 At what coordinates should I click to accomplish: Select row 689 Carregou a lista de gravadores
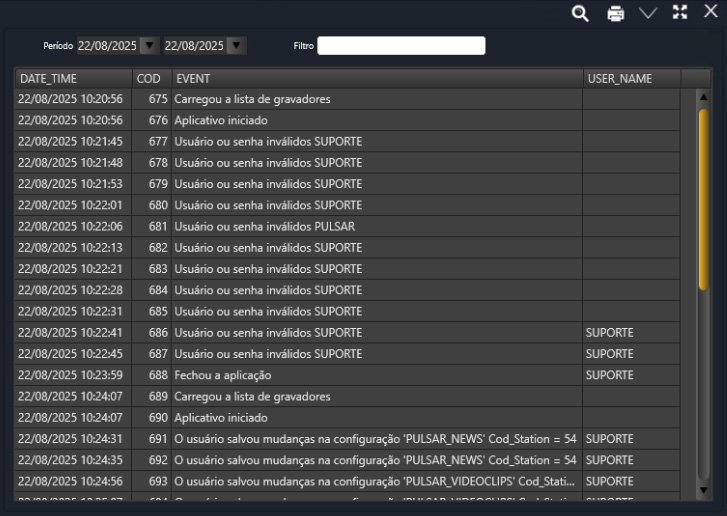pos(347,396)
